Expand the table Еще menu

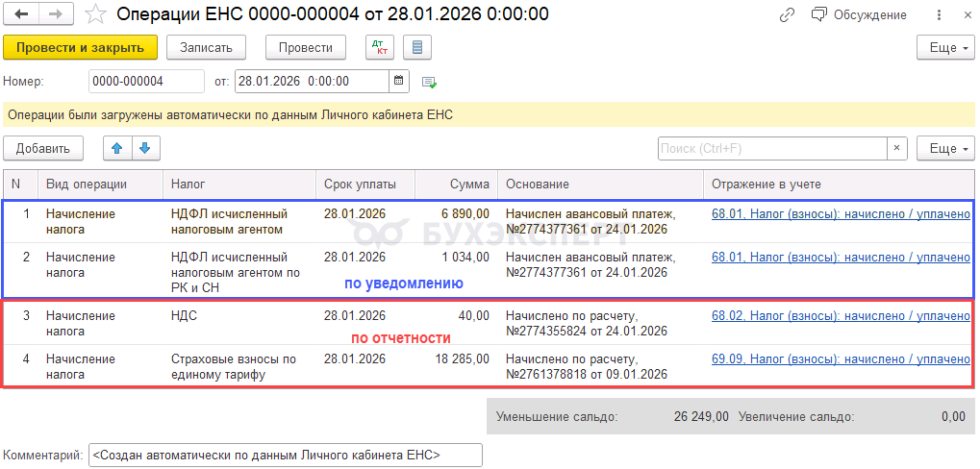[945, 149]
